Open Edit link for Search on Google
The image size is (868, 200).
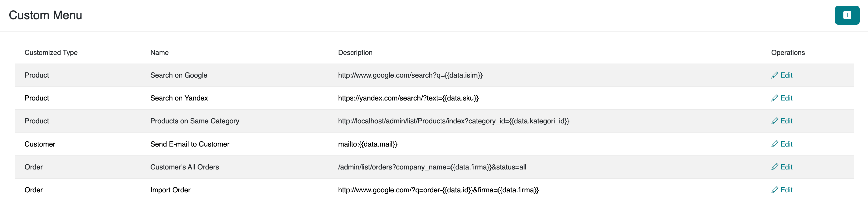[787, 75]
